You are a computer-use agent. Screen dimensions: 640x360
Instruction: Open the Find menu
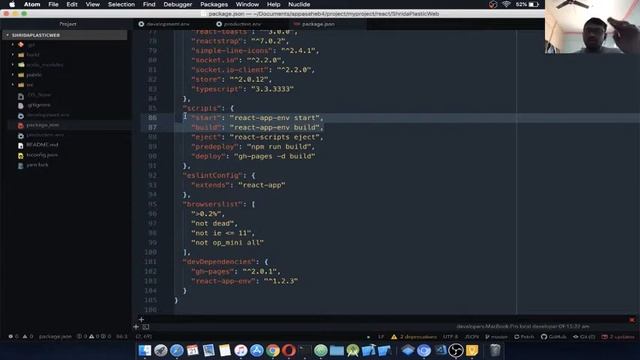(149, 4)
